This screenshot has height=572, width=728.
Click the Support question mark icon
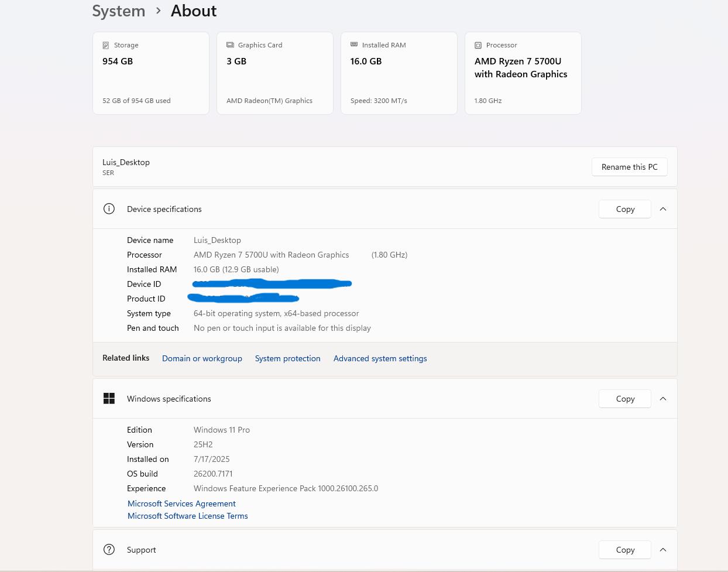109,550
